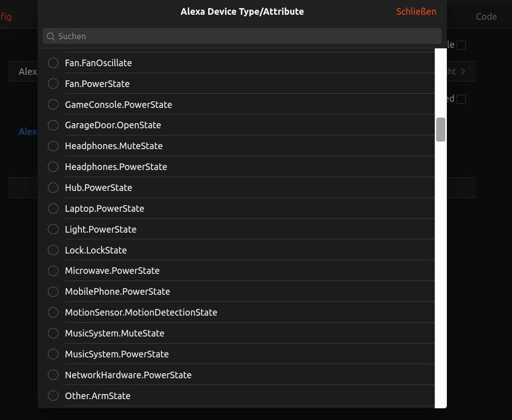Click into the Suchen search field
The width and height of the screenshot is (512, 420).
(x=244, y=36)
